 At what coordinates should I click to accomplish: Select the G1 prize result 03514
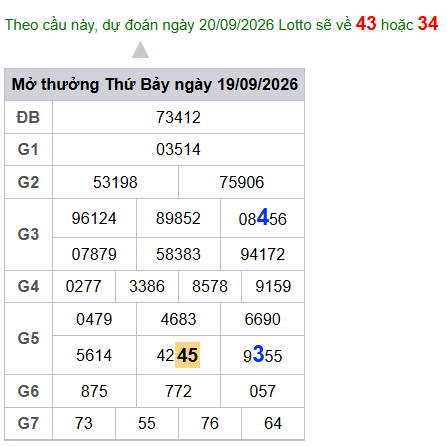pos(178,149)
